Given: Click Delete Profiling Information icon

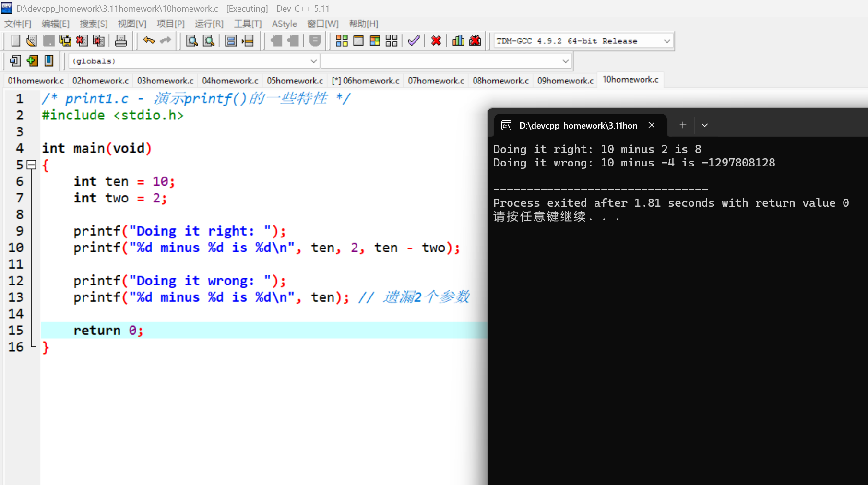Looking at the screenshot, I should tap(475, 41).
